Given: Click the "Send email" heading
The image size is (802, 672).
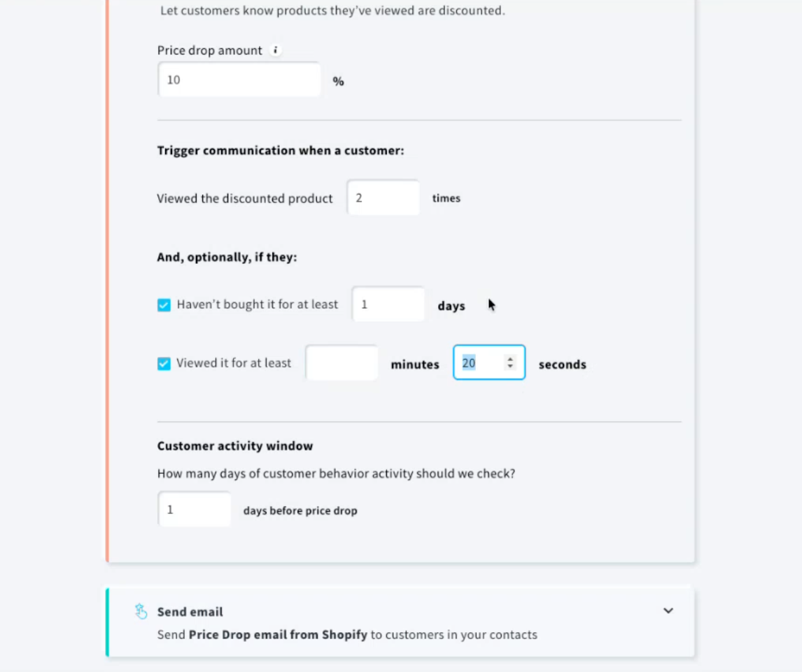Looking at the screenshot, I should (x=190, y=611).
